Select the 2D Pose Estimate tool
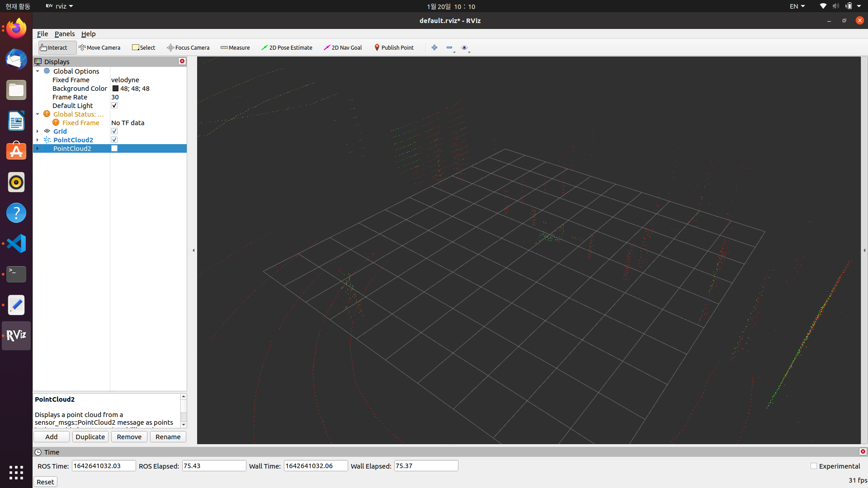Viewport: 868px width, 488px height. 287,47
